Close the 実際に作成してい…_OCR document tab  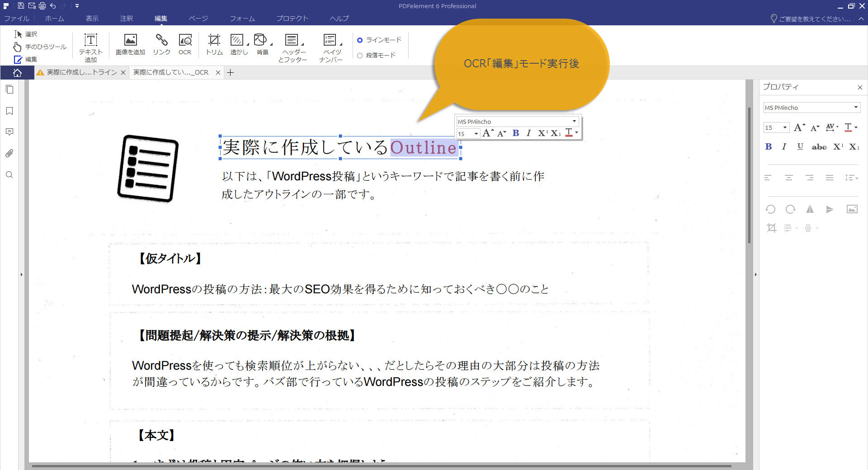pos(218,72)
